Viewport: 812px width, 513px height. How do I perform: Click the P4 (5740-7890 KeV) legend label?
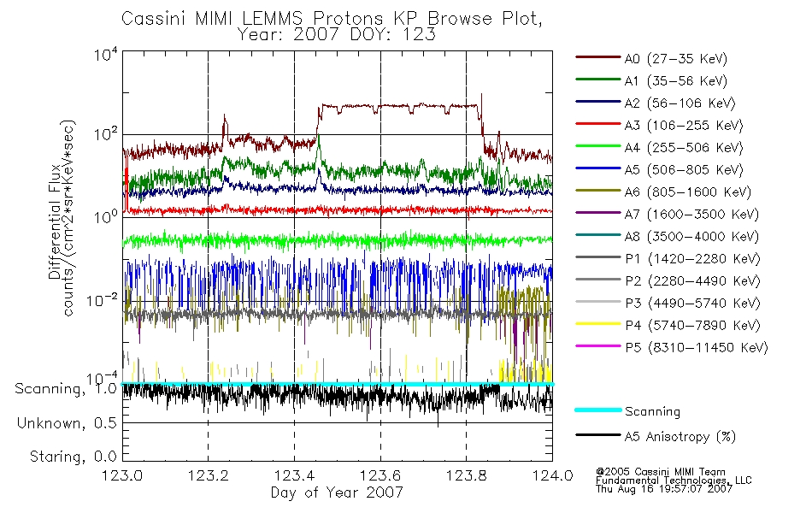pyautogui.click(x=692, y=326)
